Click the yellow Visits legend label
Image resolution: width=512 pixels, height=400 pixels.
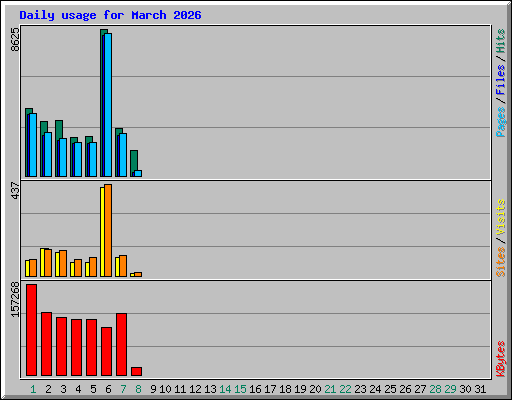(x=500, y=217)
